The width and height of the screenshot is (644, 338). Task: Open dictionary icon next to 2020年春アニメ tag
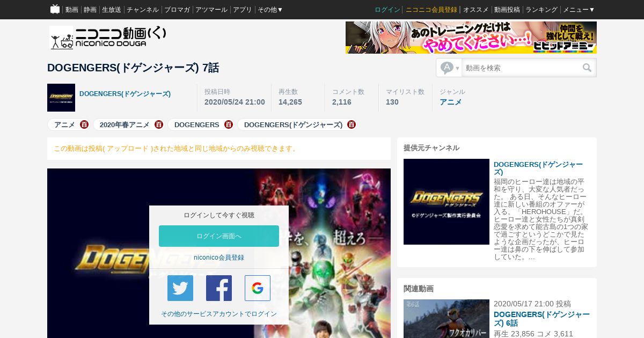pos(159,124)
